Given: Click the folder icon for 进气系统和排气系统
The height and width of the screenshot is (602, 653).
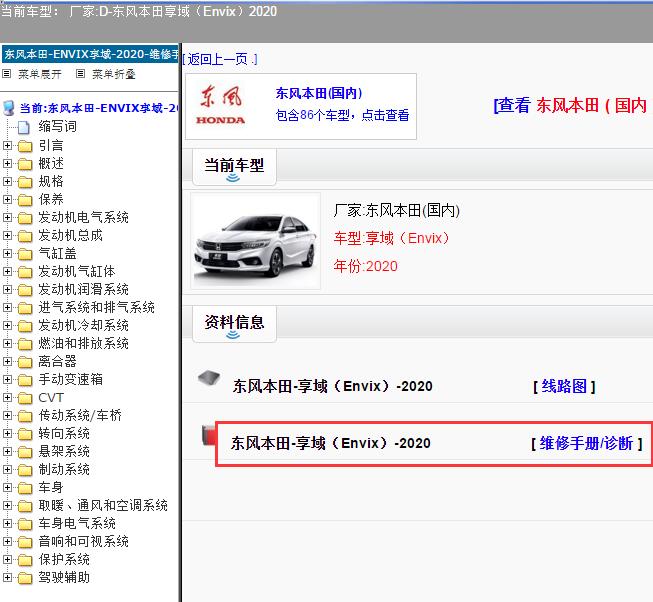Looking at the screenshot, I should tap(25, 308).
